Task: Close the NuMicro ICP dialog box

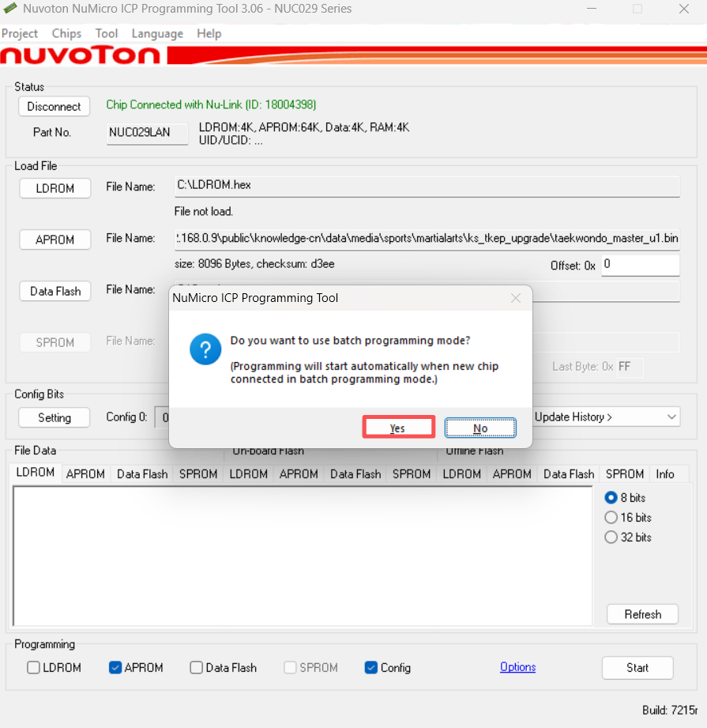Action: pos(515,298)
